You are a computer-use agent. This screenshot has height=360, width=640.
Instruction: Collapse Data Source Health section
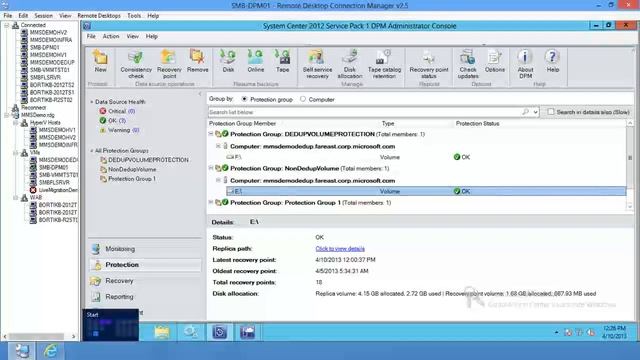pos(92,102)
